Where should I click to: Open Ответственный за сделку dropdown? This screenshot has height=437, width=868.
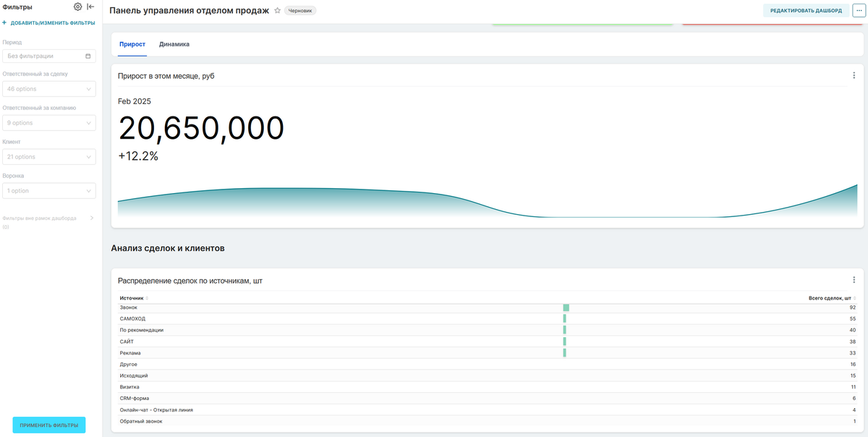pos(49,89)
